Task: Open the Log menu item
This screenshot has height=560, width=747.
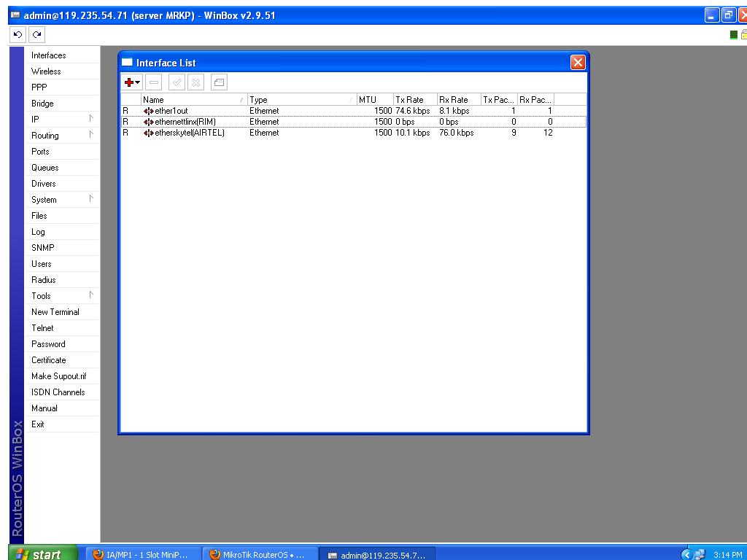Action: (38, 232)
